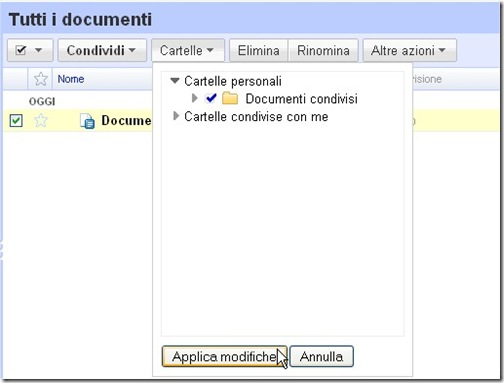This screenshot has height=383, width=504.
Task: Expand Cartelle condivise con me
Action: 176,116
